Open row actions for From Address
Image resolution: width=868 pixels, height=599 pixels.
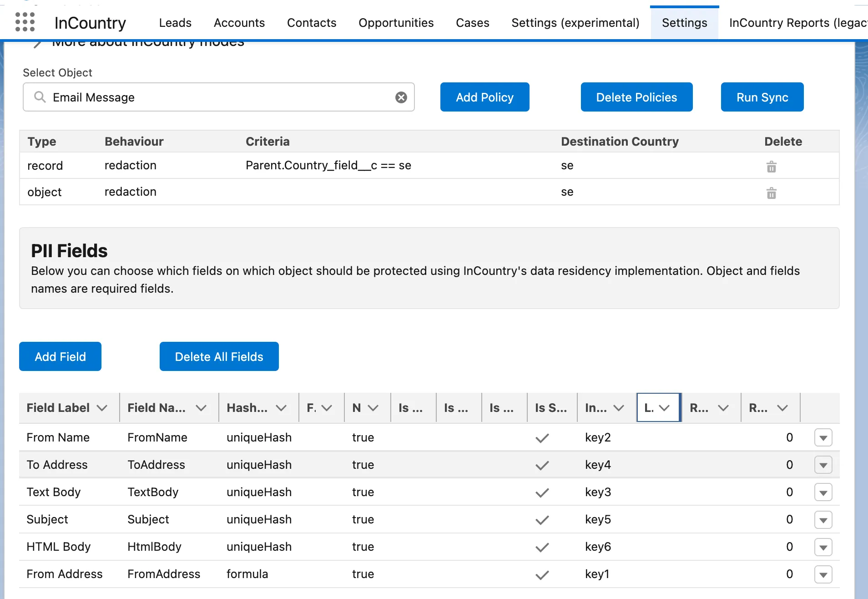click(x=823, y=574)
